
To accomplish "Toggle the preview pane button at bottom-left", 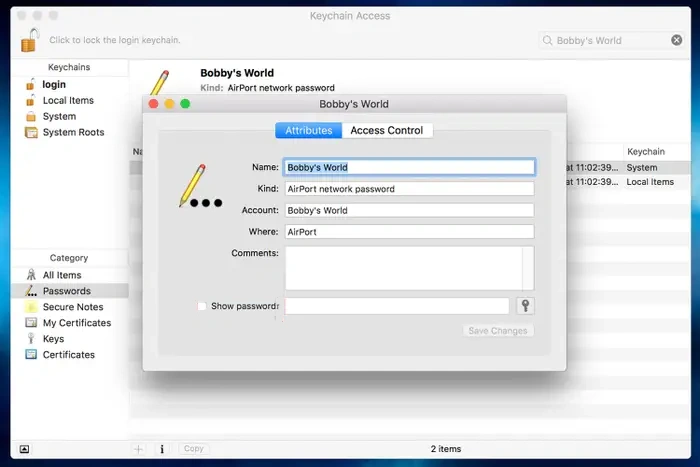I will 25,449.
